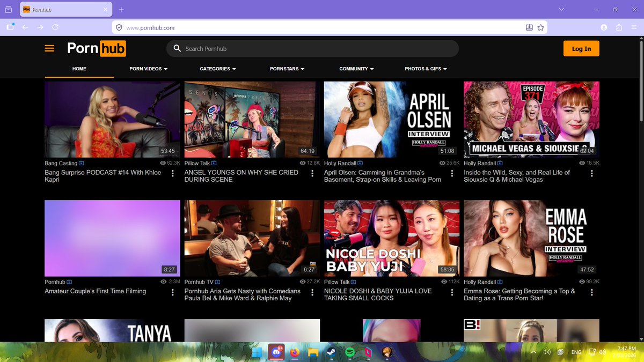644x362 pixels.
Task: Expand the COMMUNITY dropdown
Action: click(357, 69)
